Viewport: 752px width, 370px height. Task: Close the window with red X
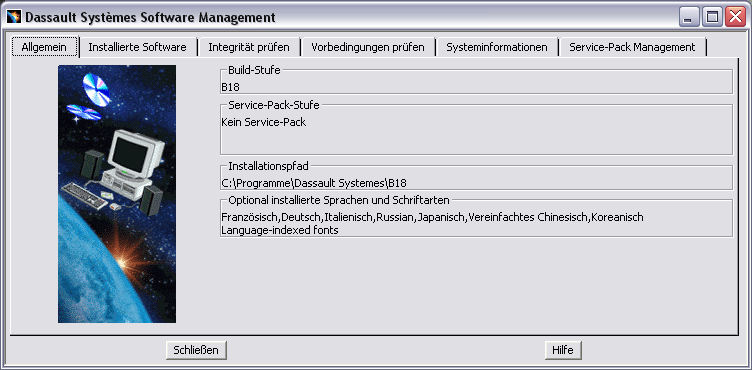pos(735,17)
